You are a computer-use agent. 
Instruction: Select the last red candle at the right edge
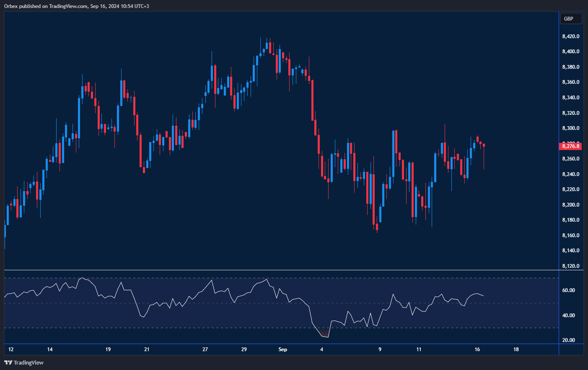click(x=484, y=145)
